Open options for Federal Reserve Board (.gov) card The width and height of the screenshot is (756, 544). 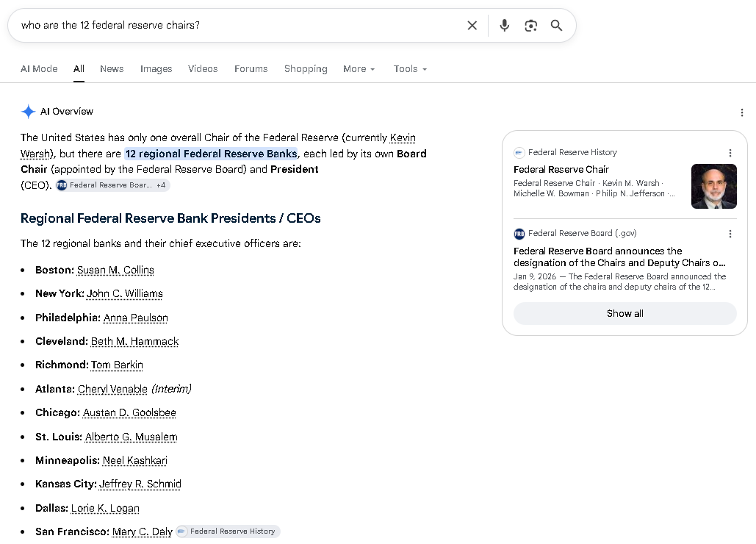click(730, 234)
